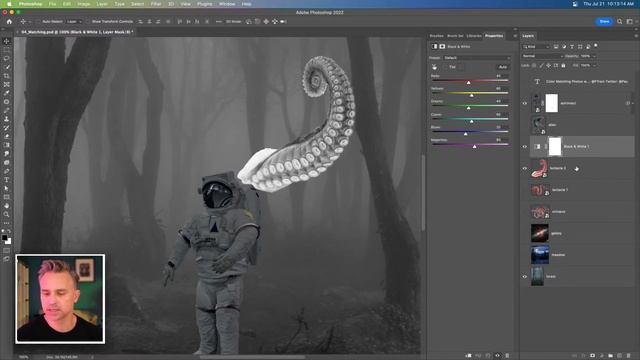Screen dimensions: 640x360
Task: Click the layer mask icon in Properties
Action: 442,47
